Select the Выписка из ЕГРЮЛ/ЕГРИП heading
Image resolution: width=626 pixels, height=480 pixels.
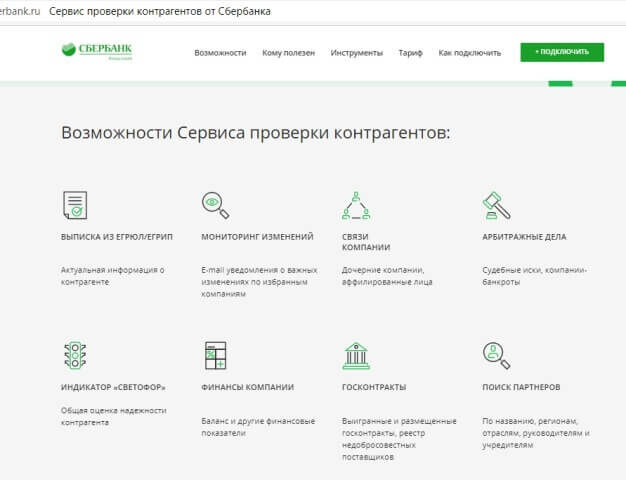point(117,237)
